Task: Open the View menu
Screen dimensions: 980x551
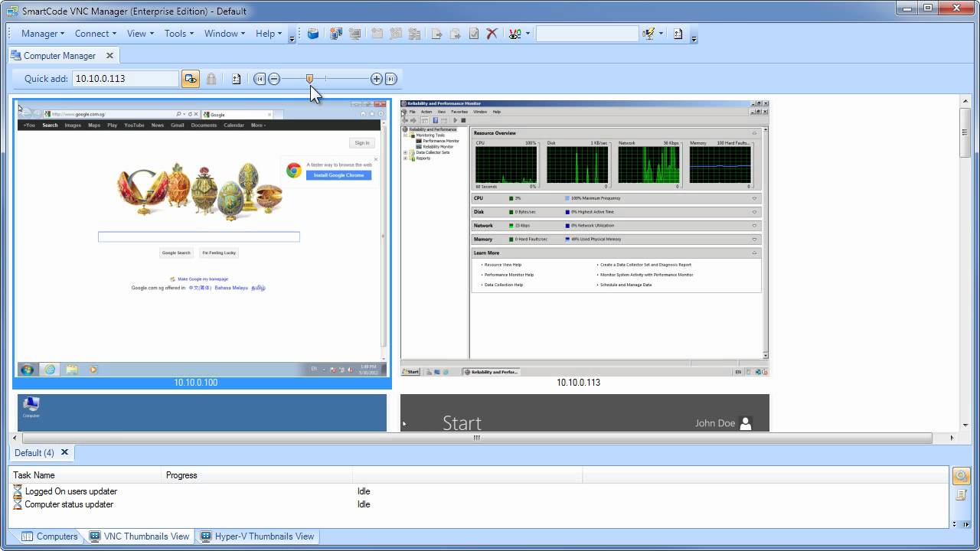Action: (140, 34)
